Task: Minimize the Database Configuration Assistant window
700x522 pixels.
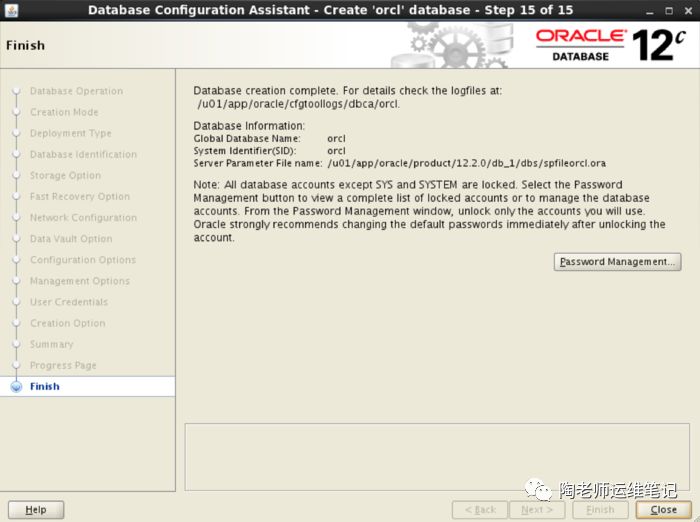Action: pos(650,11)
